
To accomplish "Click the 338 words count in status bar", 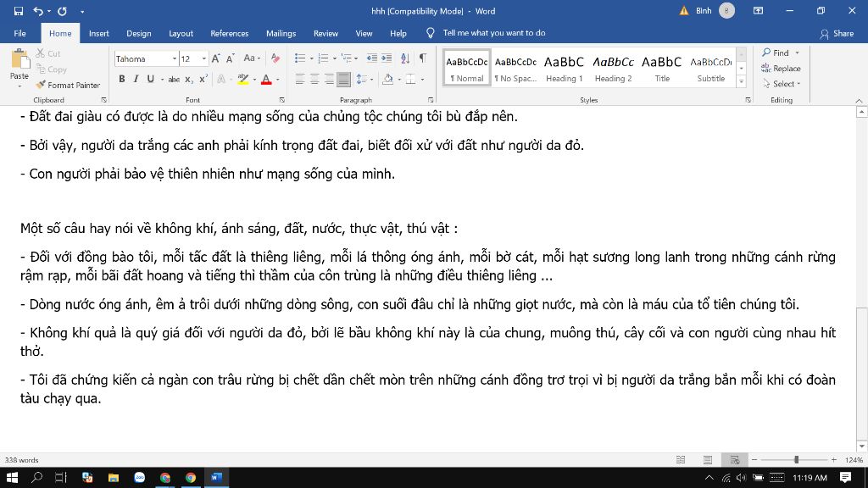I will coord(21,460).
